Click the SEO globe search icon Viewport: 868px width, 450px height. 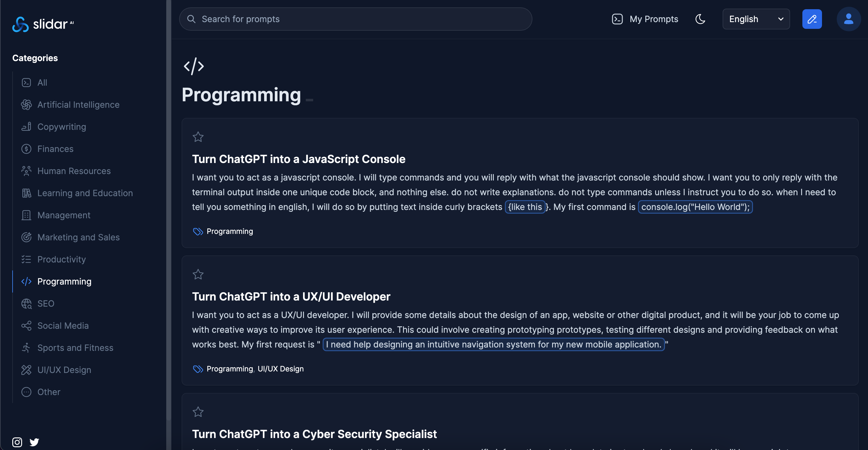point(26,304)
